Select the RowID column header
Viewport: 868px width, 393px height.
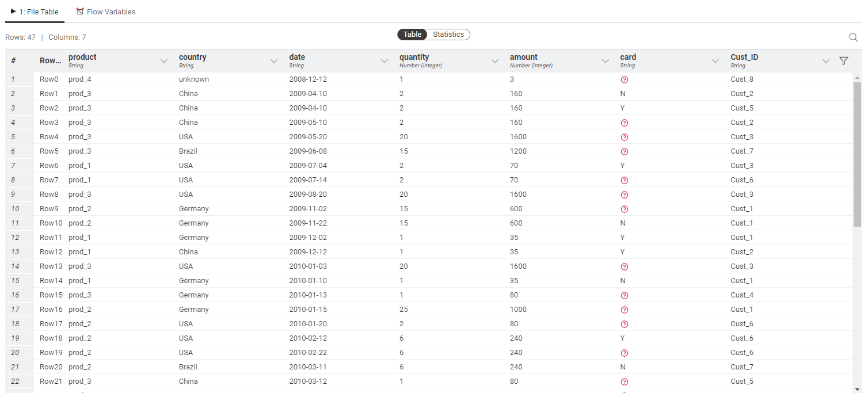pos(50,60)
